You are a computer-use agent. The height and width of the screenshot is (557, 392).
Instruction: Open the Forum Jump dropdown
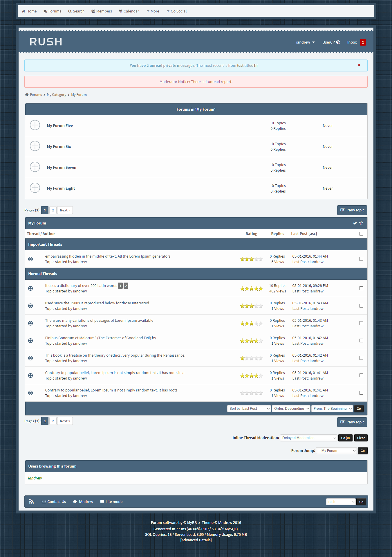[336, 451]
